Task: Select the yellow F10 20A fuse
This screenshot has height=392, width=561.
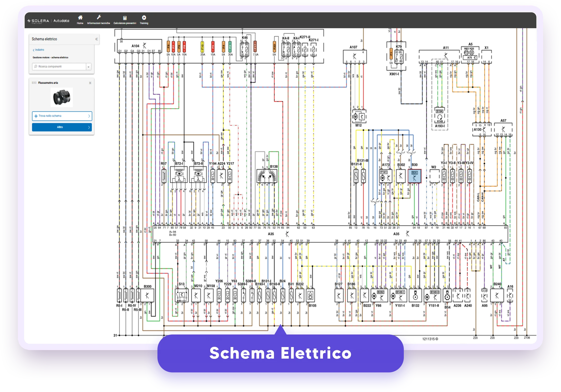Action: (202, 47)
